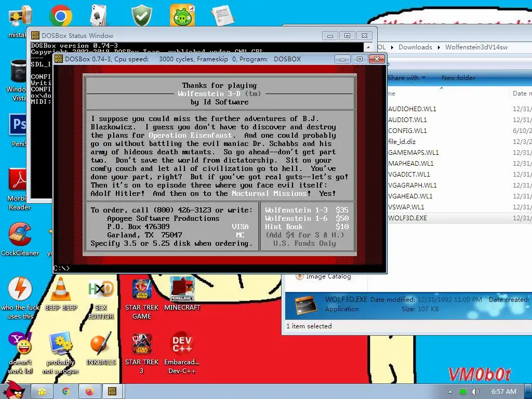
Task: Open the CockCleaner desktop icon
Action: [20, 234]
